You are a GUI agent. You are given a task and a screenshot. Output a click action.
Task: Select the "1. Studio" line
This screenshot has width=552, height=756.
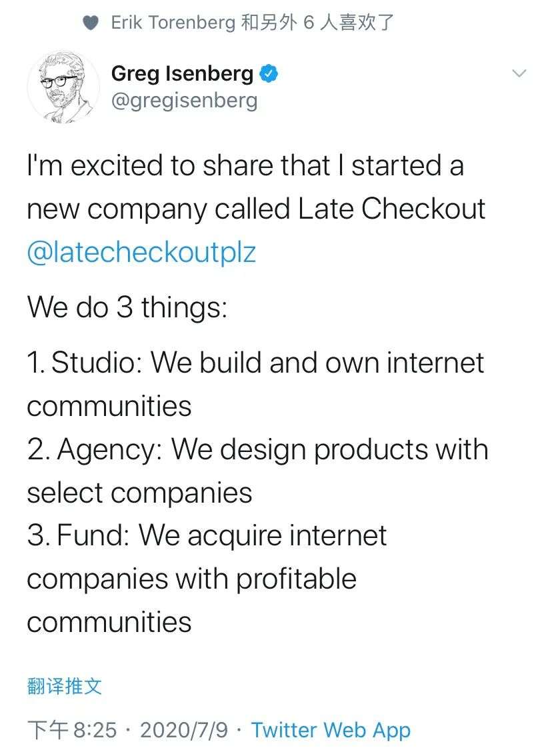click(x=255, y=363)
